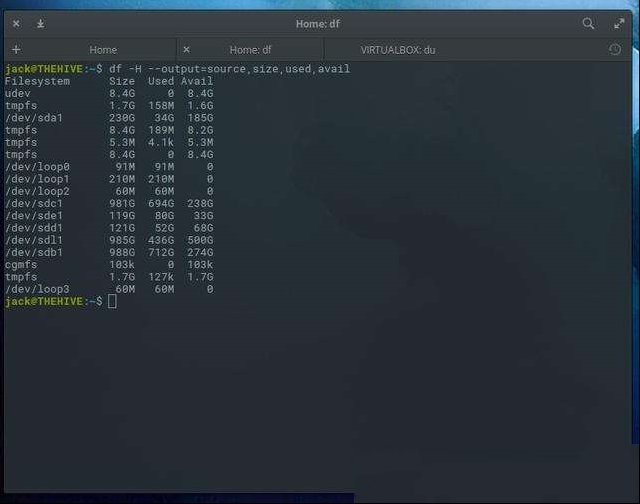Open the history clock icon in tab bar
Screen dimensions: 640x504
click(x=615, y=50)
